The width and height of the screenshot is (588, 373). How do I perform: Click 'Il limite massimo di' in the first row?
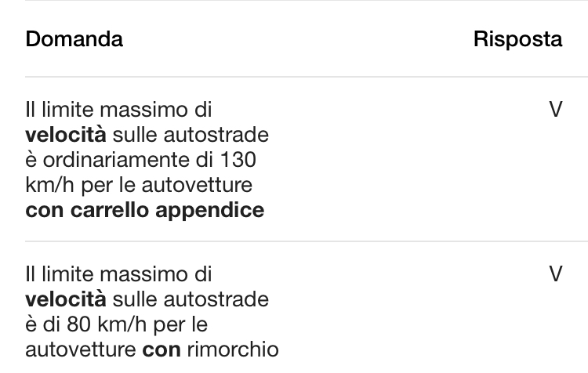(118, 110)
